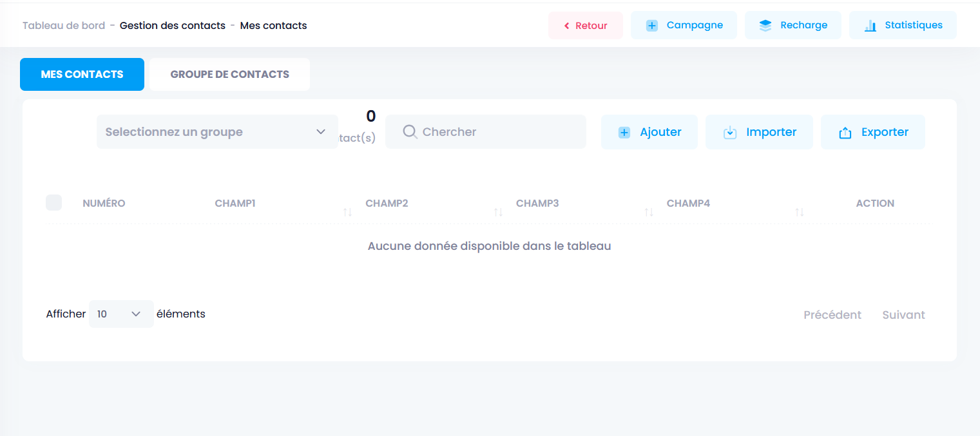Expand the Afficher 10 éléments dropdown
The height and width of the screenshot is (436, 980).
[121, 314]
